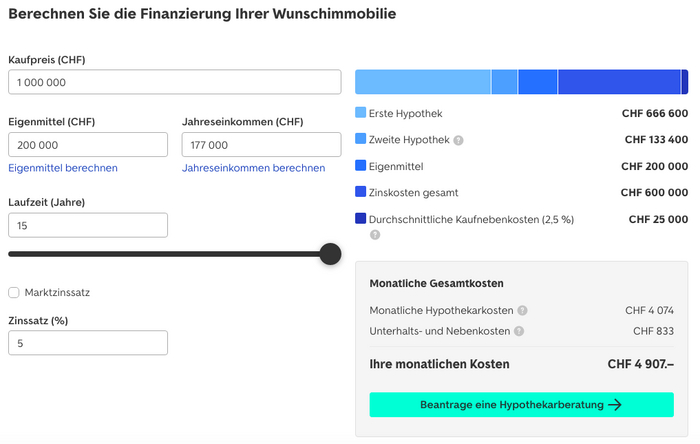Click help icon beside Monatliche Hypothekarkosten
Viewport: 700px width, 444px height.
point(522,310)
